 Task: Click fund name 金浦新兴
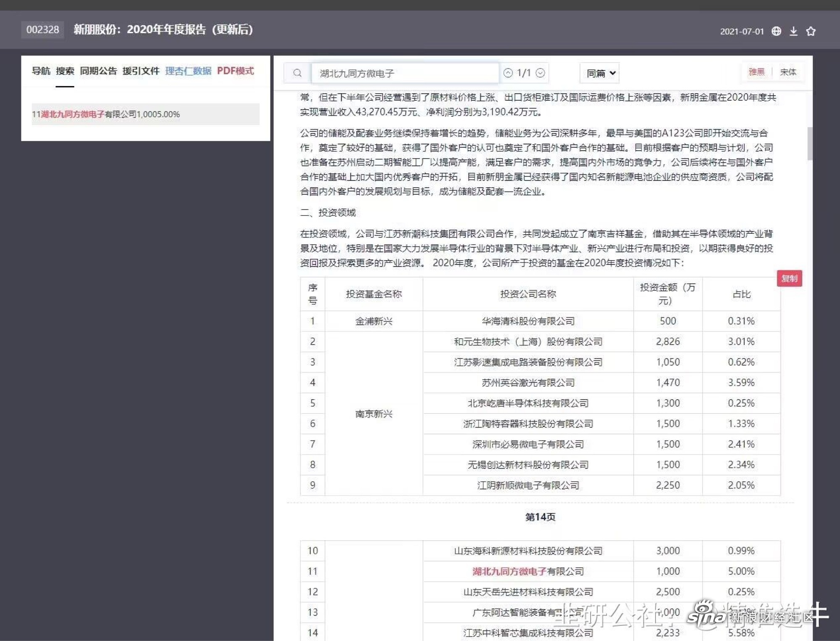tap(374, 321)
